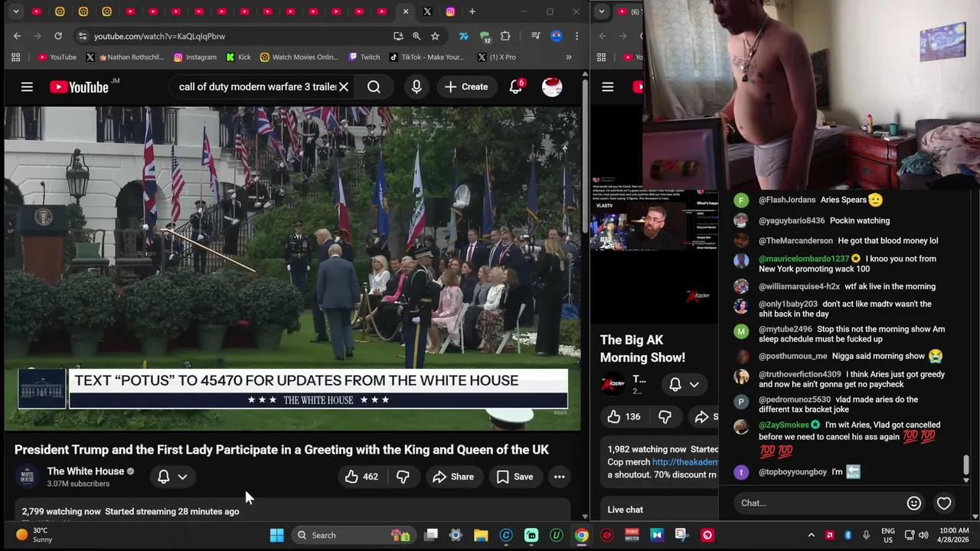Like The Big AK Morning Show (136)
Screen dimensions: 980x551
(x=624, y=416)
